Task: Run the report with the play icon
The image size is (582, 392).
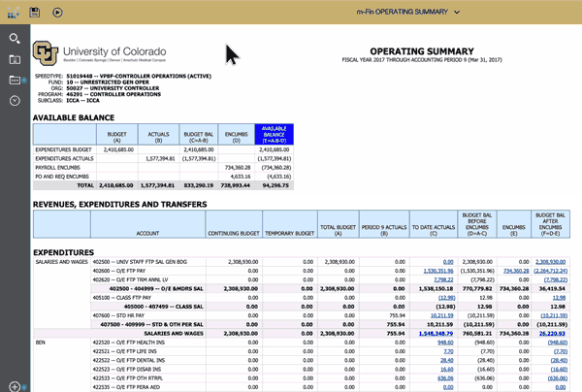Action: pyautogui.click(x=57, y=13)
